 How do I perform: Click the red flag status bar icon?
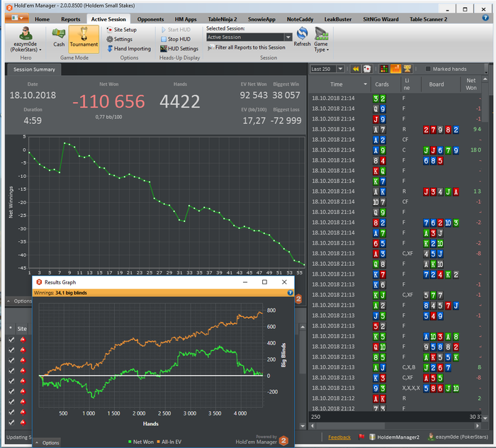click(361, 437)
